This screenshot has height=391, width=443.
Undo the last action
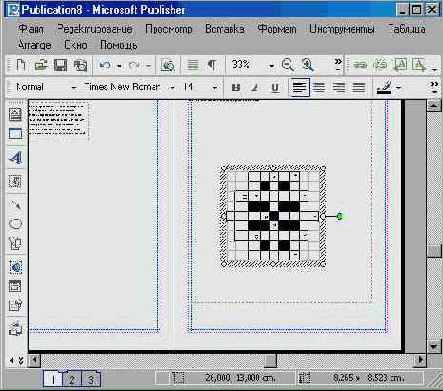click(x=105, y=65)
